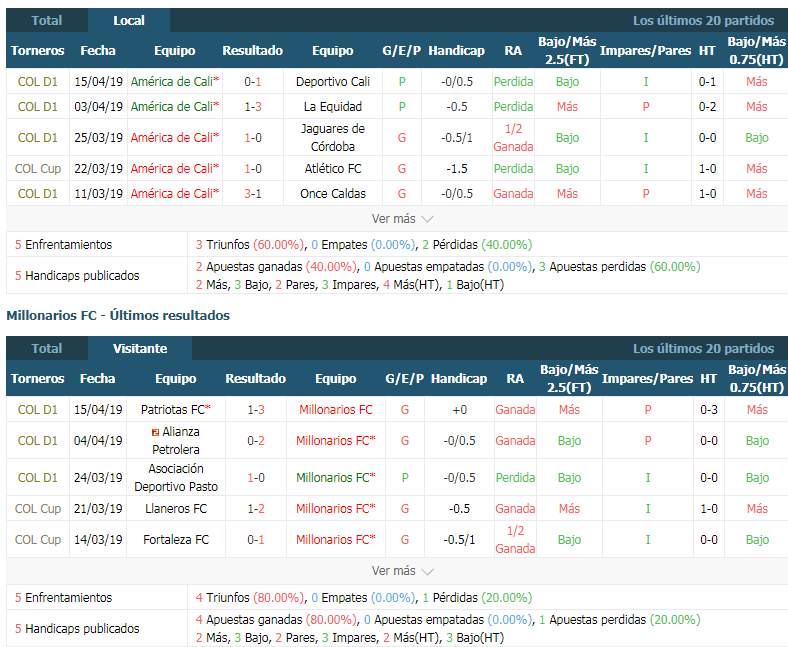This screenshot has width=788, height=647.
Task: Click América de Cali in the 11/03/19 row
Action: (x=174, y=194)
